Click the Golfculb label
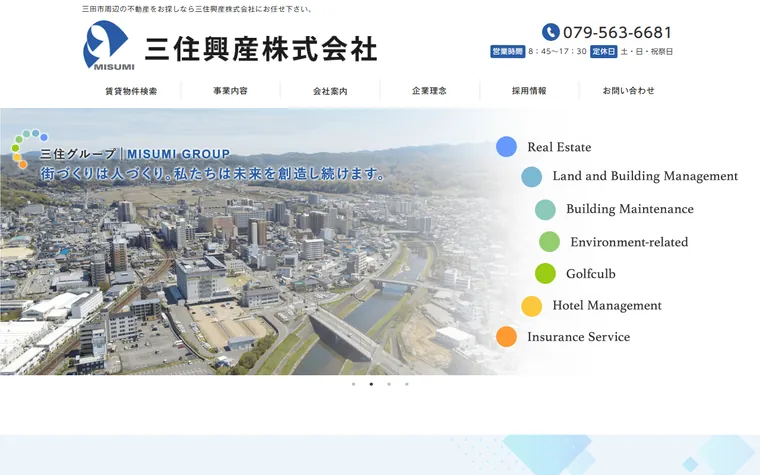Image resolution: width=760 pixels, height=475 pixels. point(591,274)
